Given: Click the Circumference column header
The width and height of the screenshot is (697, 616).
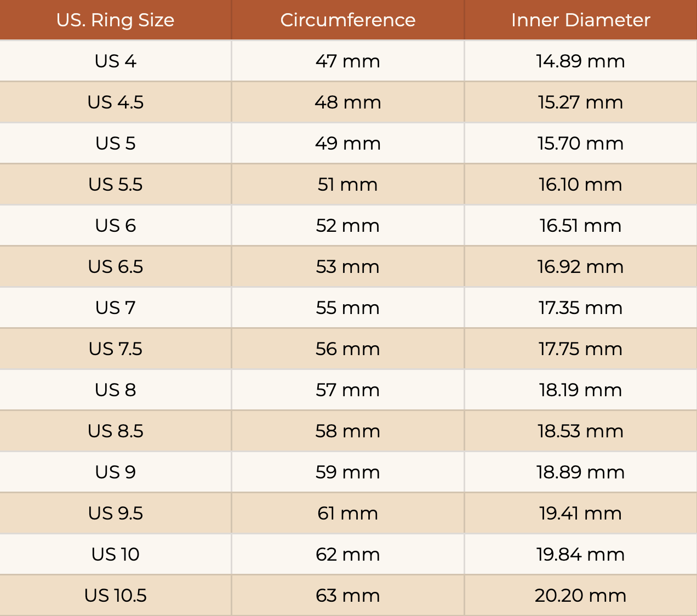Looking at the screenshot, I should [347, 20].
